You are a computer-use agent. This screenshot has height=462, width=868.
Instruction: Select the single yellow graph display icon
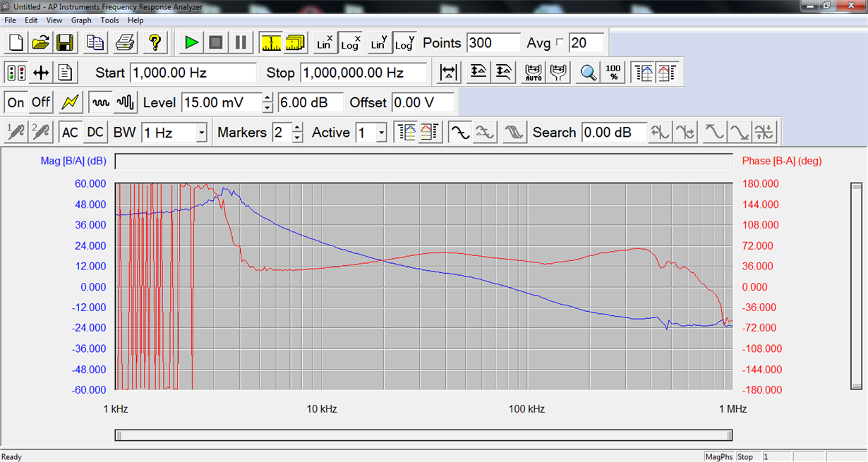[x=270, y=42]
